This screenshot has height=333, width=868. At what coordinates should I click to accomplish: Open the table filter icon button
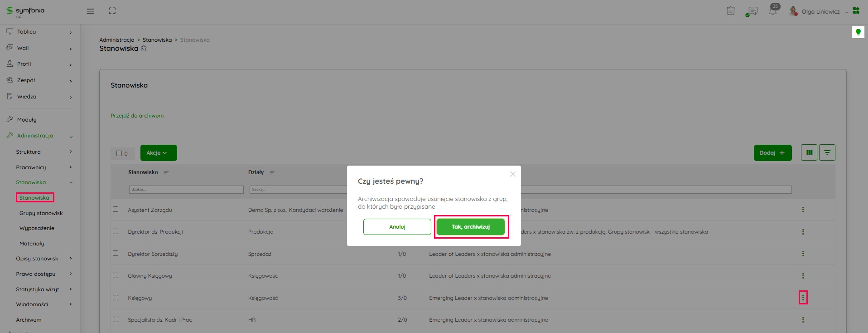[827, 153]
